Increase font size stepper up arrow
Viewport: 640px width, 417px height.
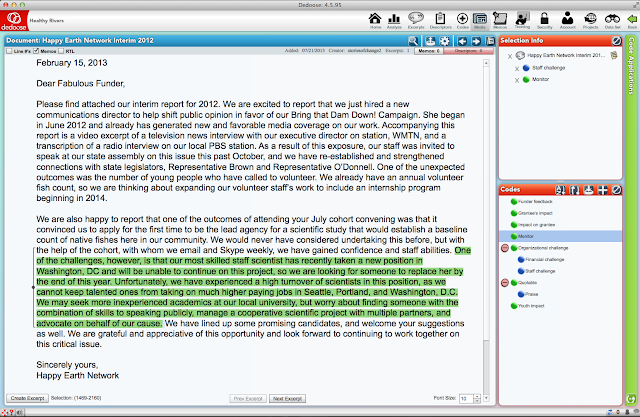pyautogui.click(x=477, y=396)
